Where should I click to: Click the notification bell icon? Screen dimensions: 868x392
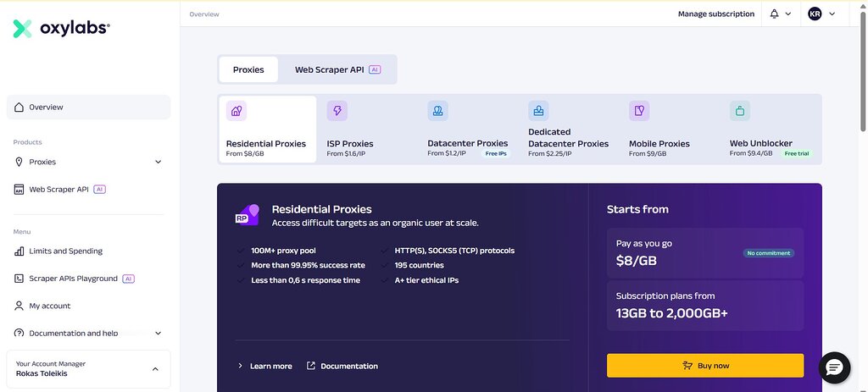point(774,14)
